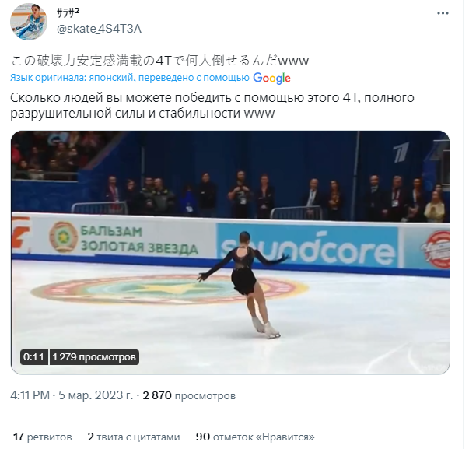Show the 2 твита с цитатами list
Image resolution: width=476 pixels, height=449 pixels.
click(134, 437)
